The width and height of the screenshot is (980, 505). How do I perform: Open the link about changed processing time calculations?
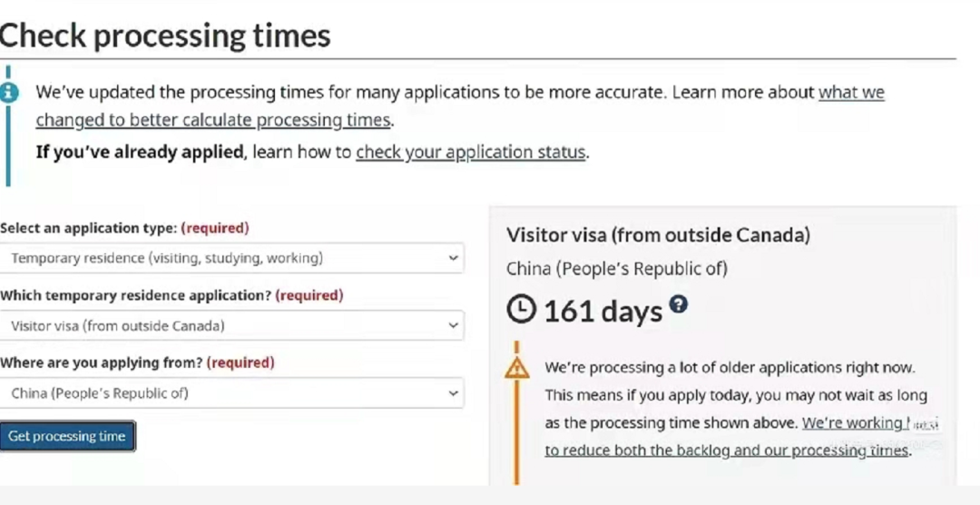click(213, 120)
